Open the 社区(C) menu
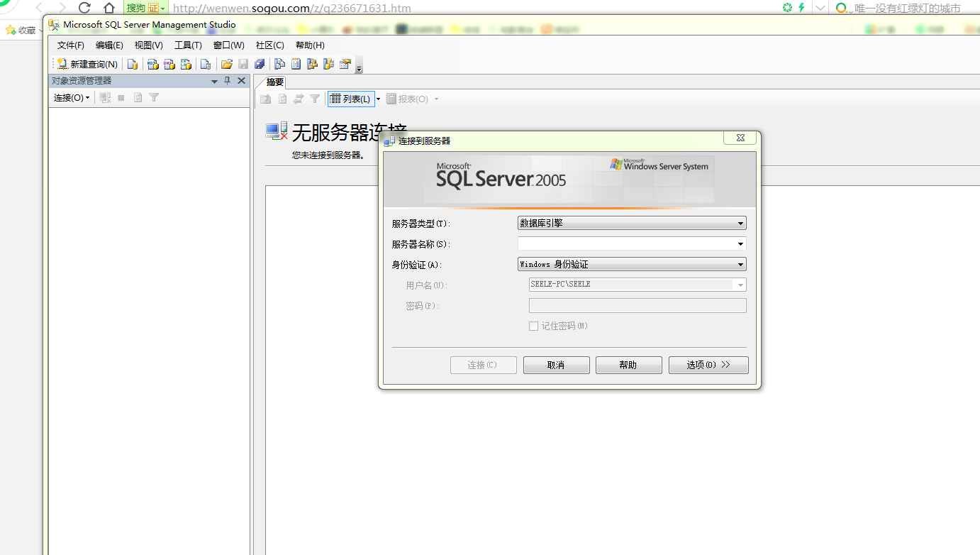The width and height of the screenshot is (980, 555). (x=269, y=45)
